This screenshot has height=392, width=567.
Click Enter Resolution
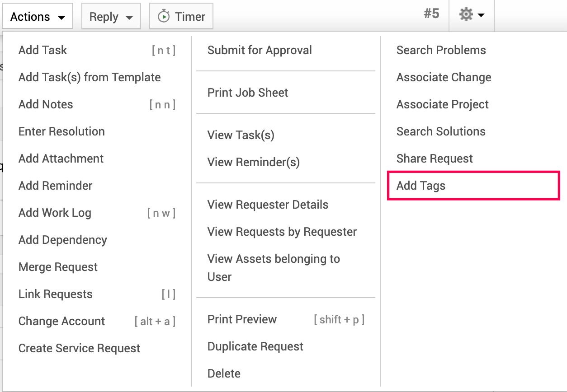[x=61, y=131]
